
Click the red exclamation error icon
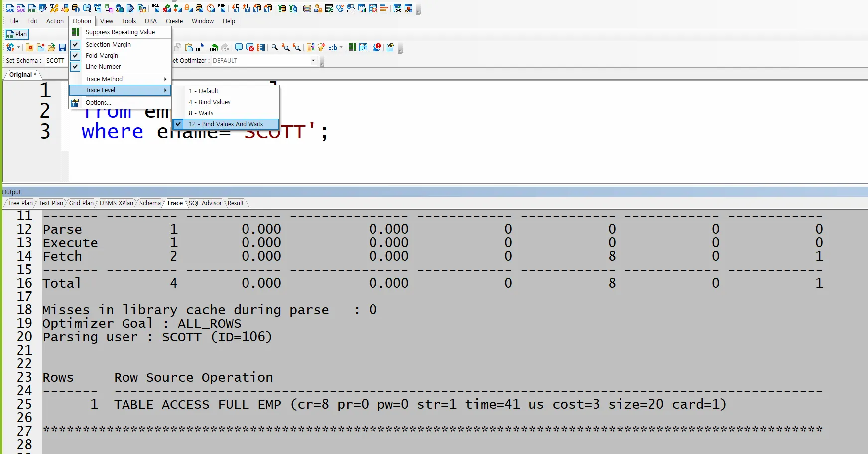click(x=377, y=47)
